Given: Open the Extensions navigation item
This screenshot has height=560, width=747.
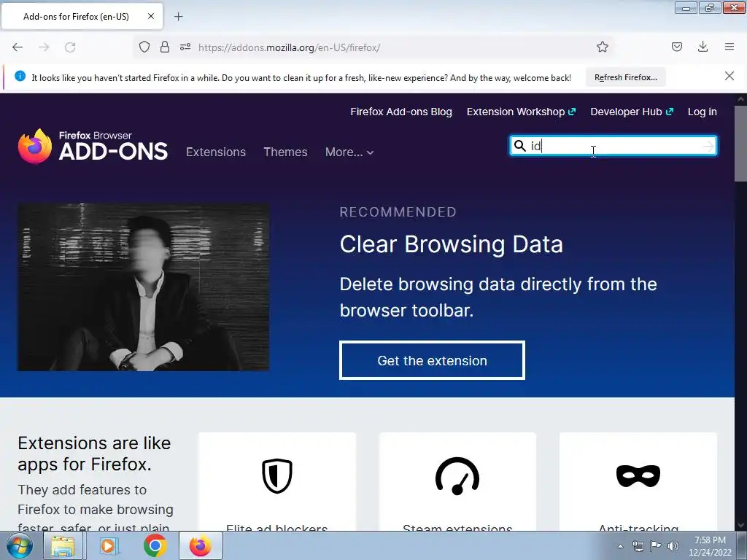Looking at the screenshot, I should (x=216, y=152).
